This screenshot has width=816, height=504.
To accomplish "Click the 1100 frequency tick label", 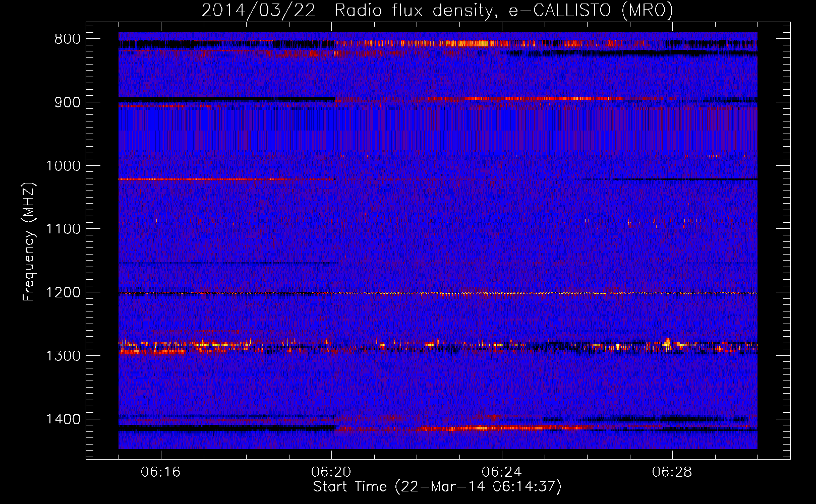I will (63, 229).
